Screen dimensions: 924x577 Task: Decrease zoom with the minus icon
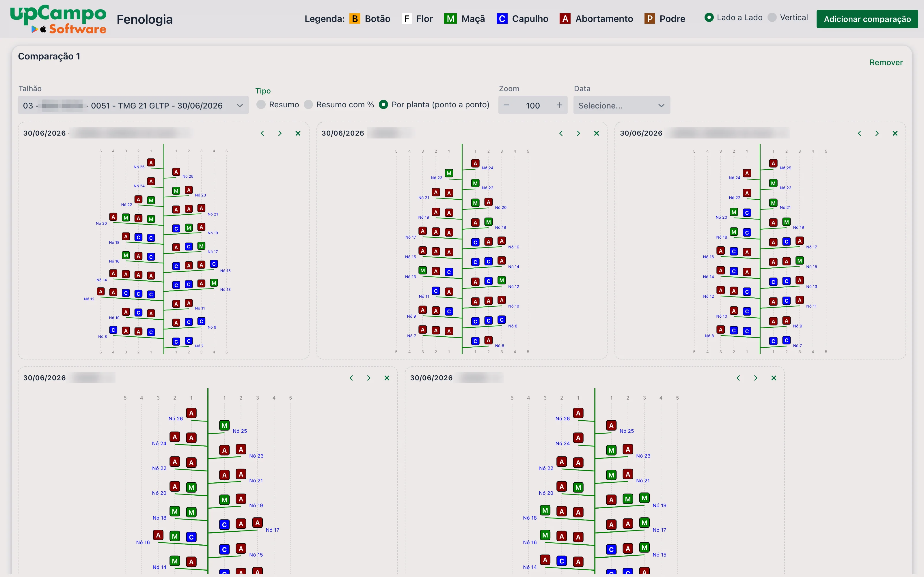pos(506,105)
